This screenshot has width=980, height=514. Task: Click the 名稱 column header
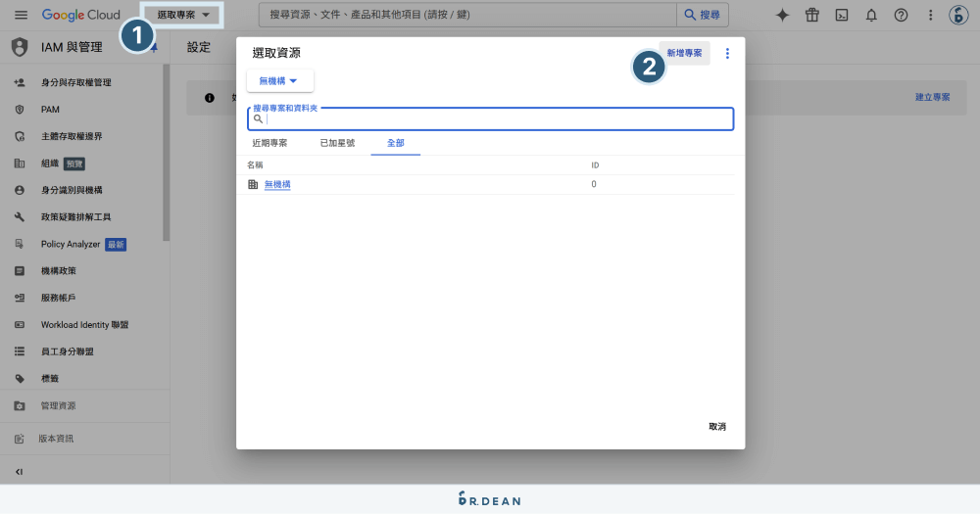click(255, 165)
